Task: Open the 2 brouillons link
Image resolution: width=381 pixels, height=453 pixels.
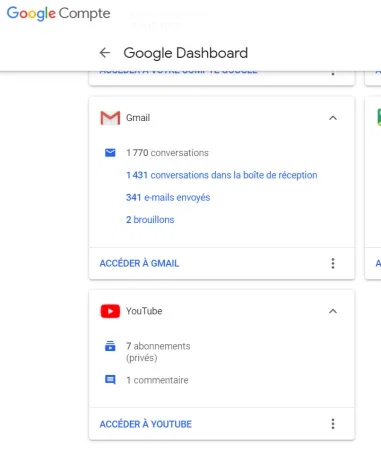Action: [150, 220]
